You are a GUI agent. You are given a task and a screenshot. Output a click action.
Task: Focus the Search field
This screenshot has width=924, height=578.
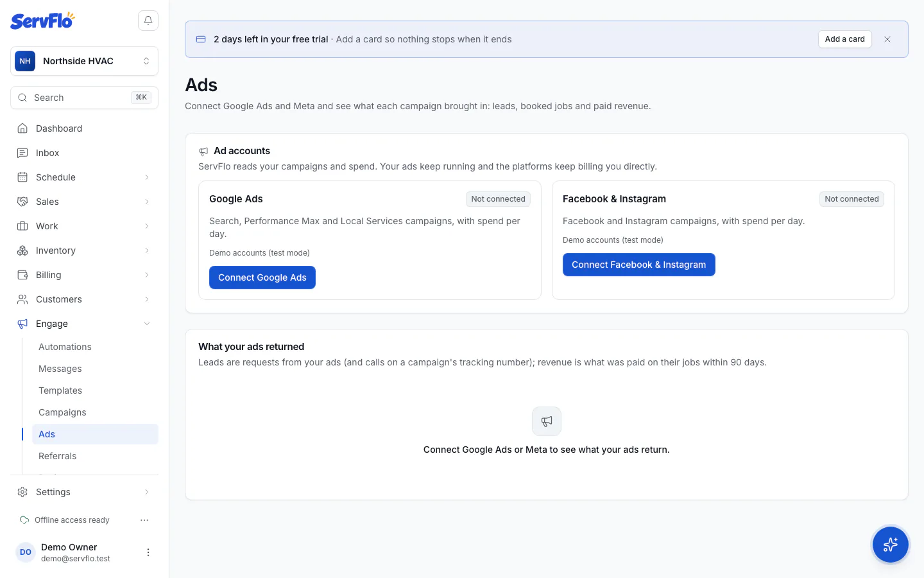pos(84,98)
